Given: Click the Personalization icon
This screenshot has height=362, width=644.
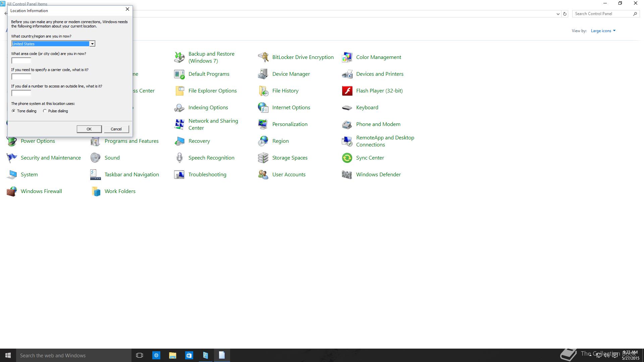Looking at the screenshot, I should click(x=263, y=124).
